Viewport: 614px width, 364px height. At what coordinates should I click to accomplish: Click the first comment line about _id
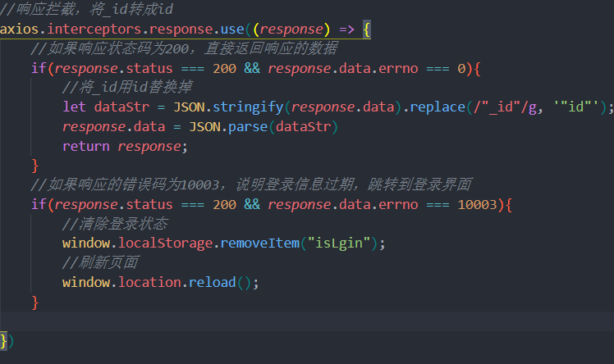[x=86, y=9]
